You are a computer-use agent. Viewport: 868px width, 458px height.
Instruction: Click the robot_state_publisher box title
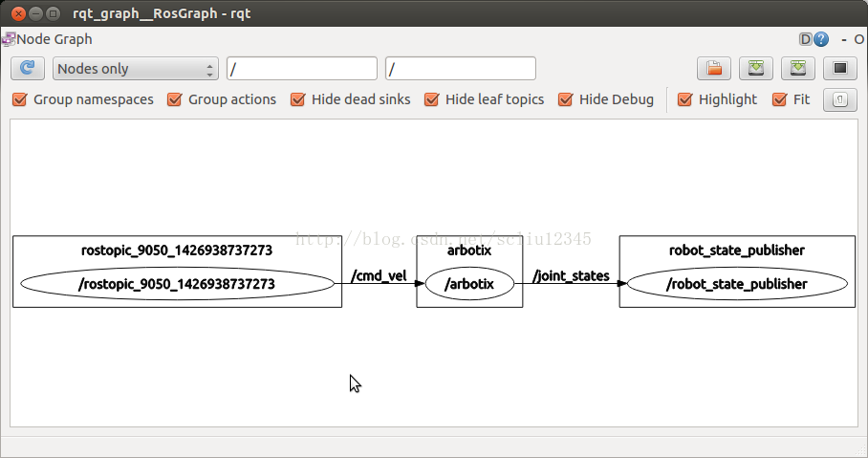737,251
